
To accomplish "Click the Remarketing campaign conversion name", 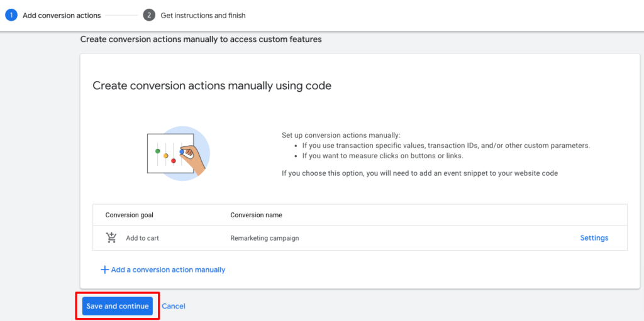I will click(x=265, y=238).
